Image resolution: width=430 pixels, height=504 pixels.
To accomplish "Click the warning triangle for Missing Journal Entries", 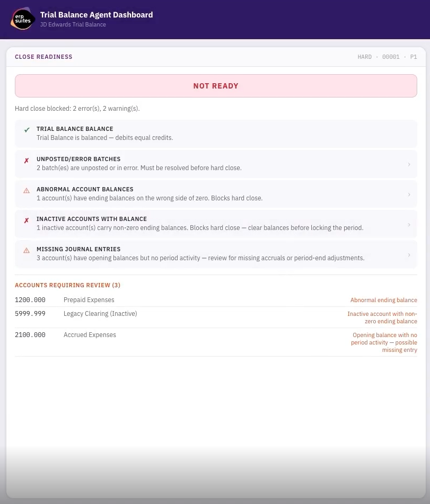I will pos(27,251).
